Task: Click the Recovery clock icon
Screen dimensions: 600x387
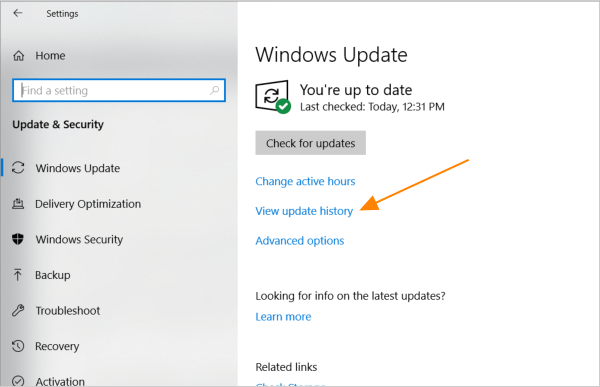Action: click(18, 346)
